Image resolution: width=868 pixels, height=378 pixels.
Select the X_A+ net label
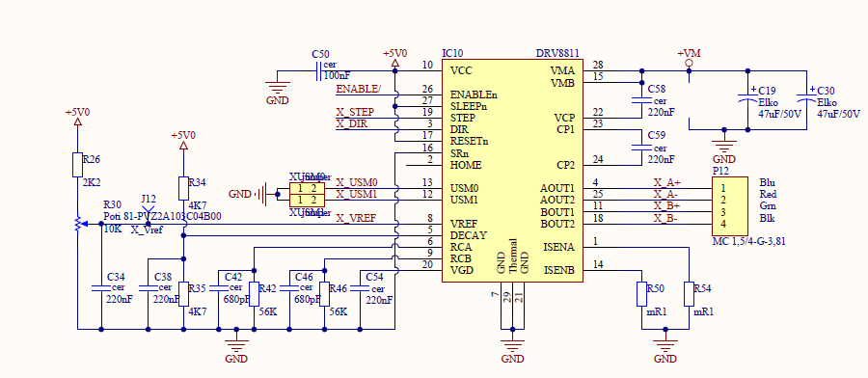click(667, 182)
